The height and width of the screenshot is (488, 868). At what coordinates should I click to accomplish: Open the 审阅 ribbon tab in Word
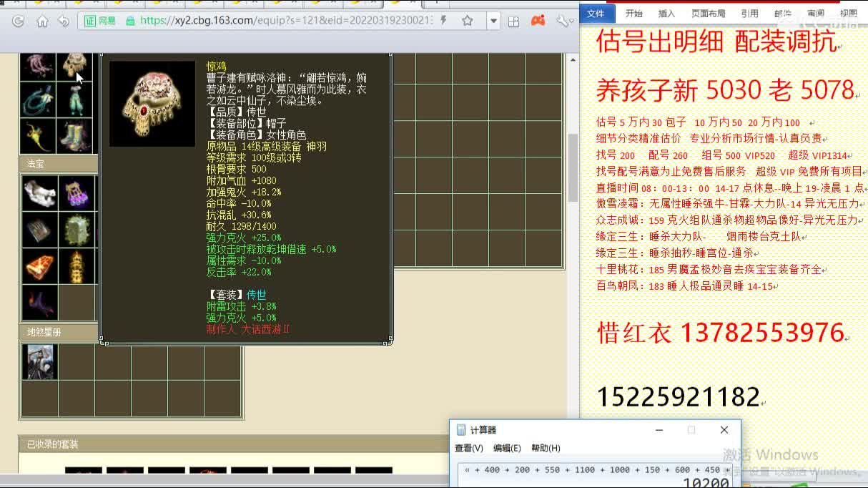(x=815, y=13)
